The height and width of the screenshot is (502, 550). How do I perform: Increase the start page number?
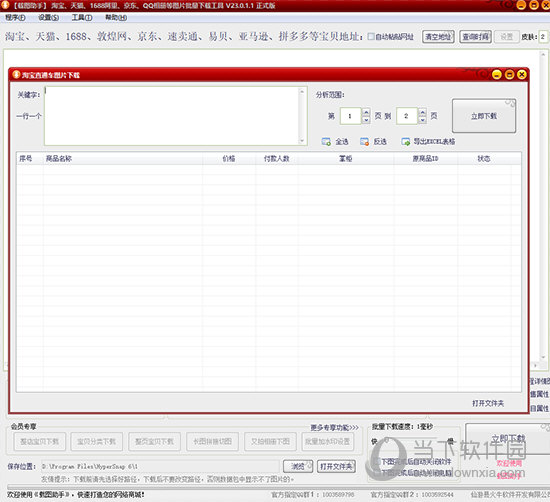tap(366, 112)
